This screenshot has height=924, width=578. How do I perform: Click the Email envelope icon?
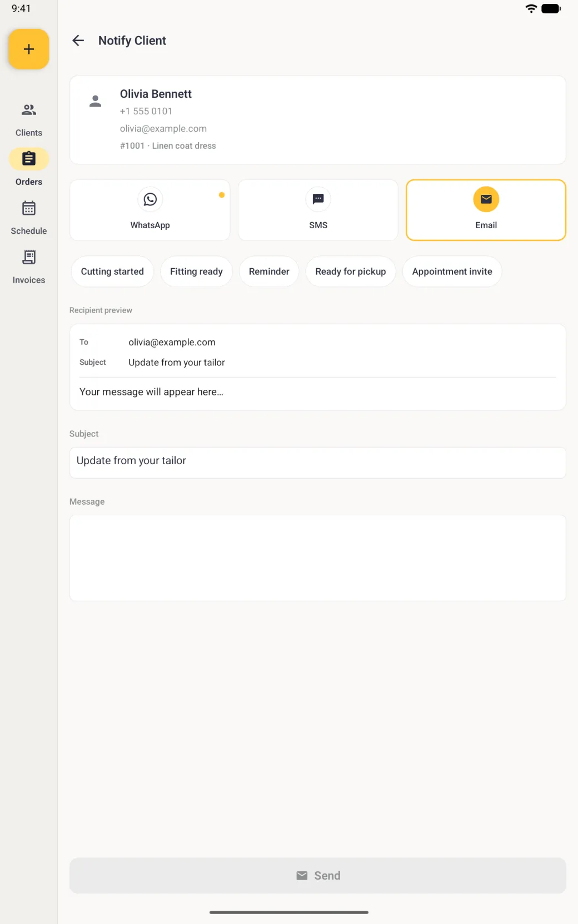486,199
